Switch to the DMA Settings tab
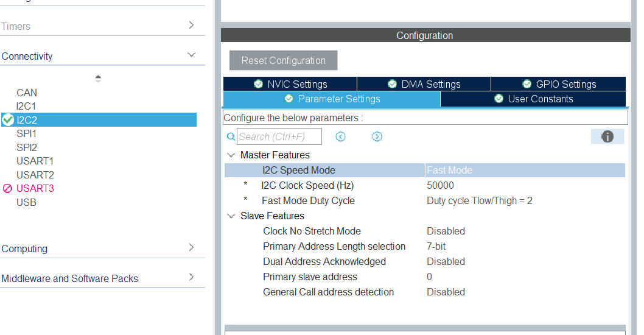The width and height of the screenshot is (644, 335). pos(424,84)
